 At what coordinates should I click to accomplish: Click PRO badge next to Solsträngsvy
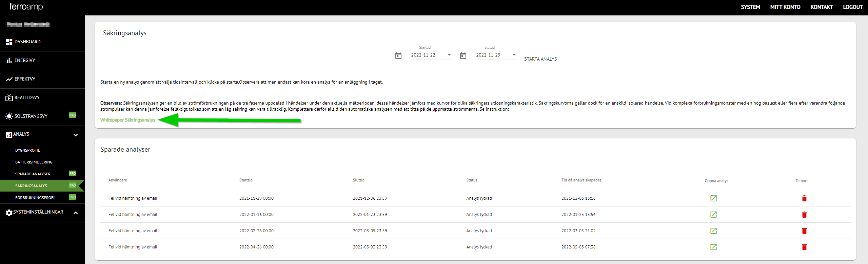click(73, 115)
